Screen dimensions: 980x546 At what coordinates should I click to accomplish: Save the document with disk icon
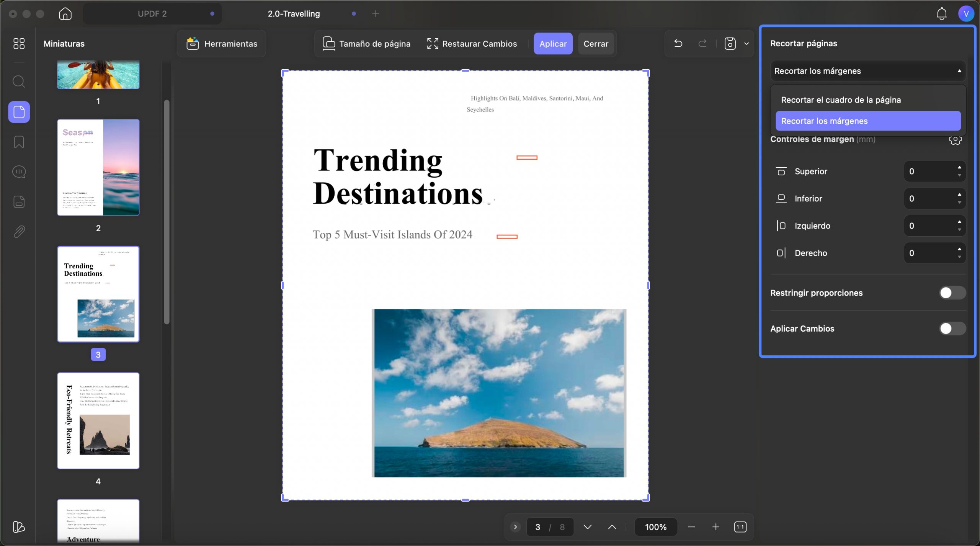pos(730,44)
